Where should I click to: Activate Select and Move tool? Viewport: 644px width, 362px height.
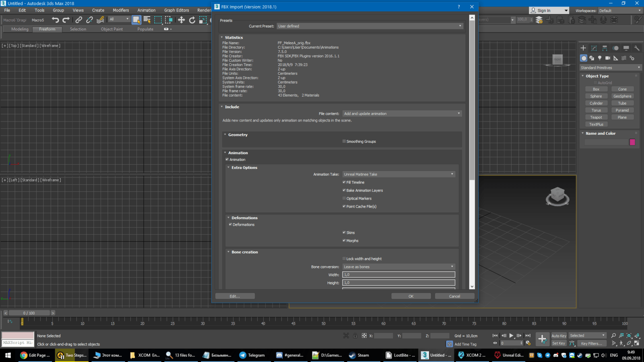pyautogui.click(x=182, y=20)
